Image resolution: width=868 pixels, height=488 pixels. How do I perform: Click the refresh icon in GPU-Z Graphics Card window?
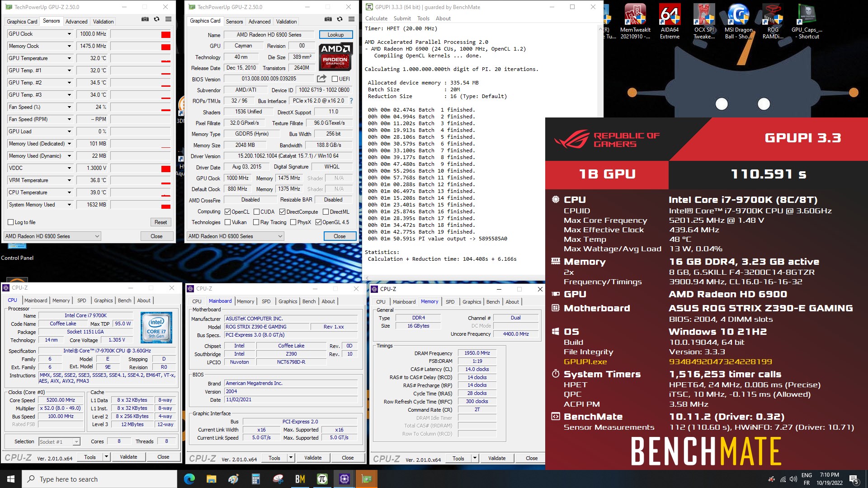(x=340, y=19)
